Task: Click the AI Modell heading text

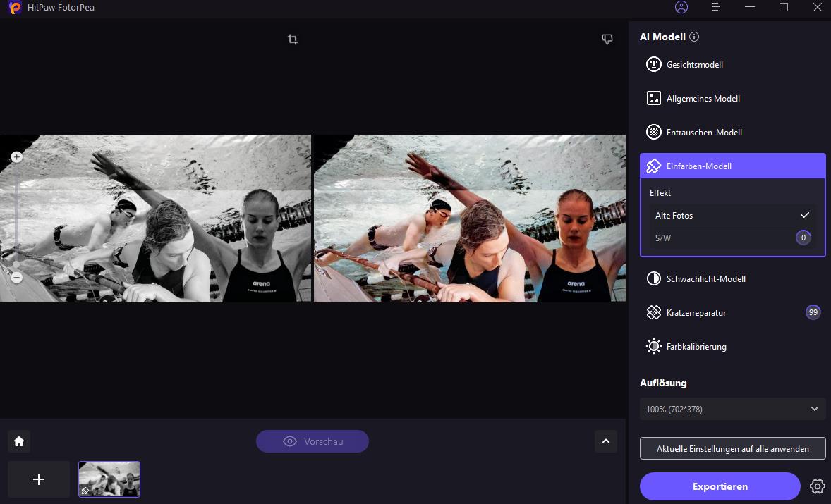Action: [x=662, y=37]
